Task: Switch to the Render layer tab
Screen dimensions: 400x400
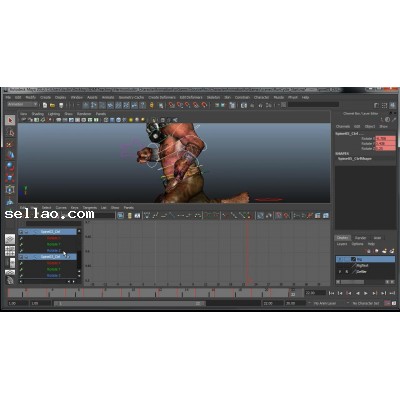Action: pos(360,238)
